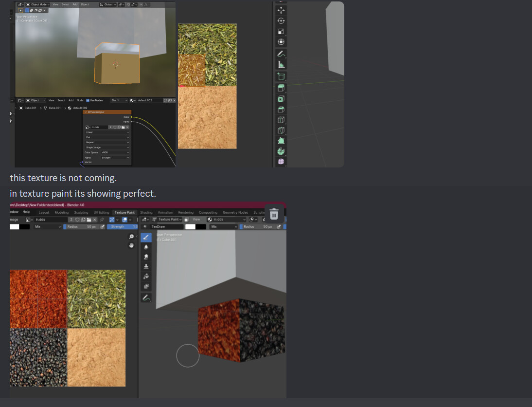Select the Draw brush tool in Texture Paint

146,237
